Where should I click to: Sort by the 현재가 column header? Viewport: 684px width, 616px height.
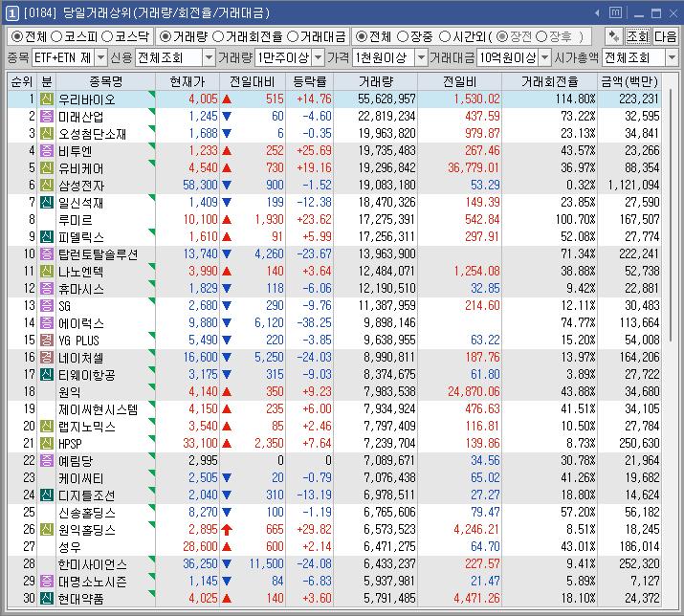(x=188, y=81)
